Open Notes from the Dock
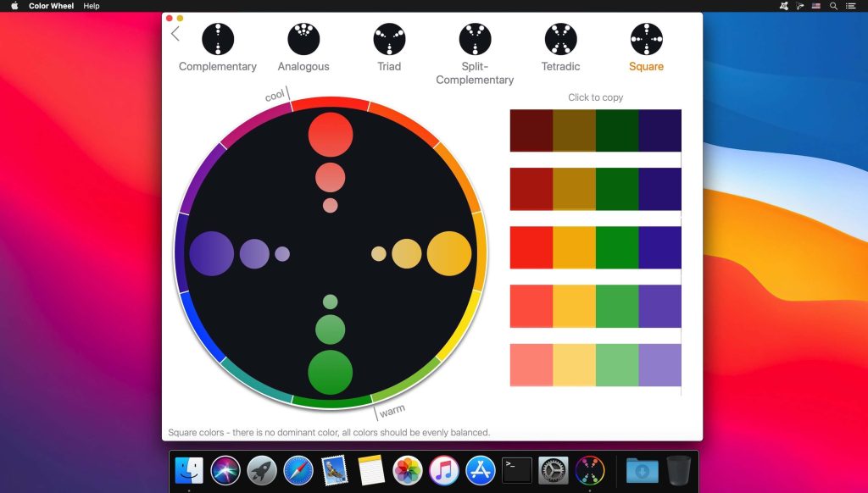The height and width of the screenshot is (493, 868). [371, 470]
